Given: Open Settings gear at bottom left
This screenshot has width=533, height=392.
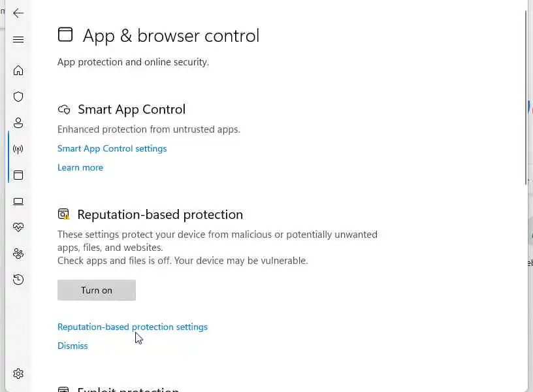Looking at the screenshot, I should [x=18, y=374].
